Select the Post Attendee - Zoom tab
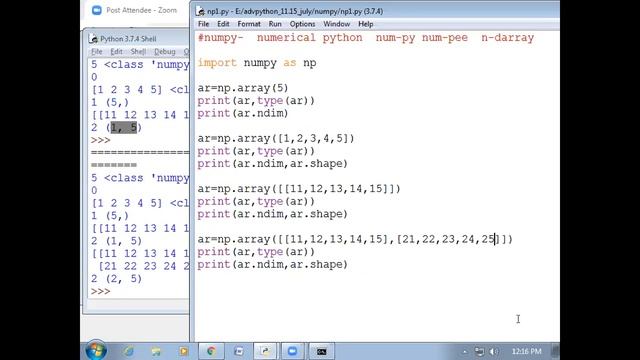The image size is (640, 360). click(x=136, y=10)
